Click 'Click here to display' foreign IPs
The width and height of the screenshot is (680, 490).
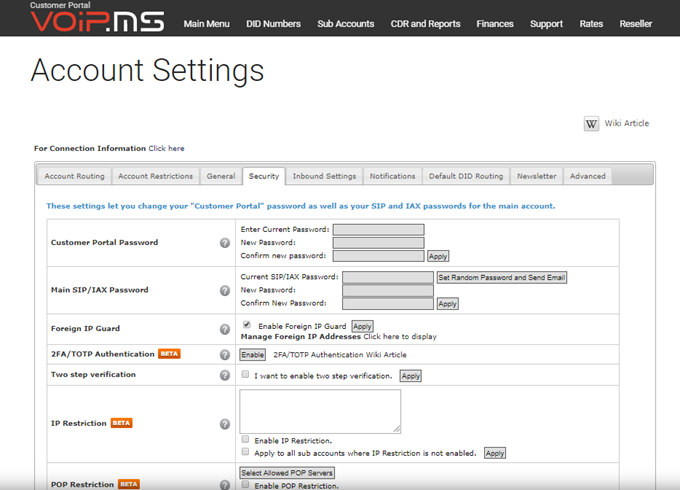click(x=400, y=336)
